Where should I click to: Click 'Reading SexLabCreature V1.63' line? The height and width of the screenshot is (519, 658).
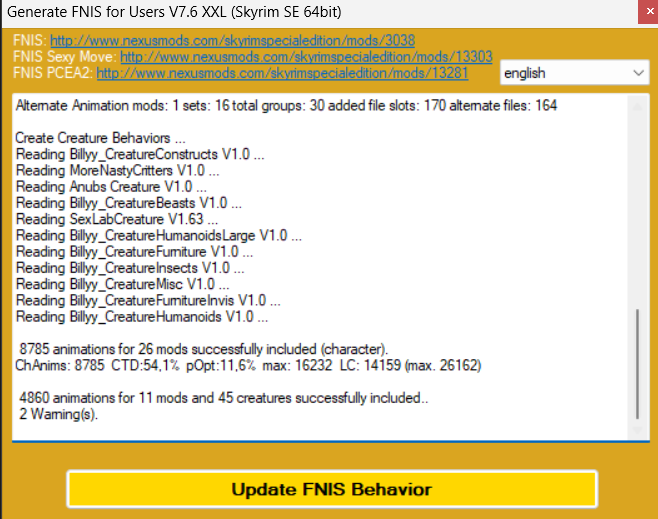coord(117,219)
